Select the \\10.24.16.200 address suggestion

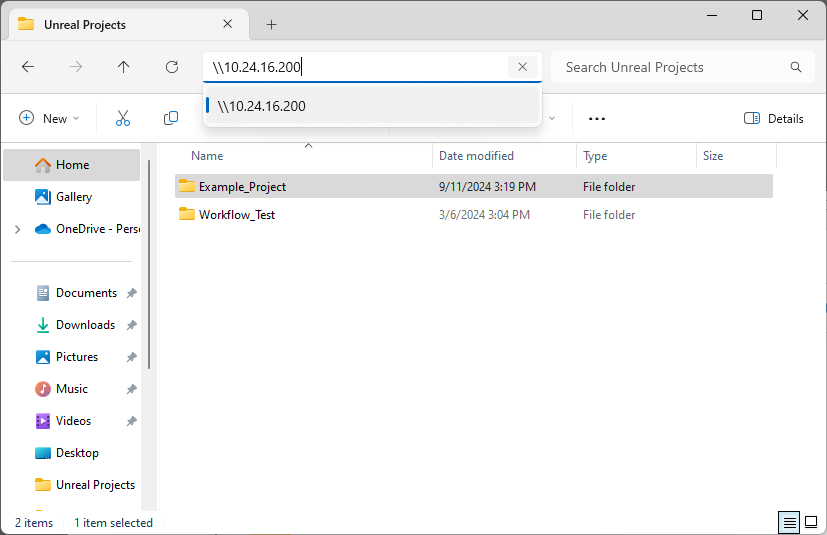pos(372,106)
